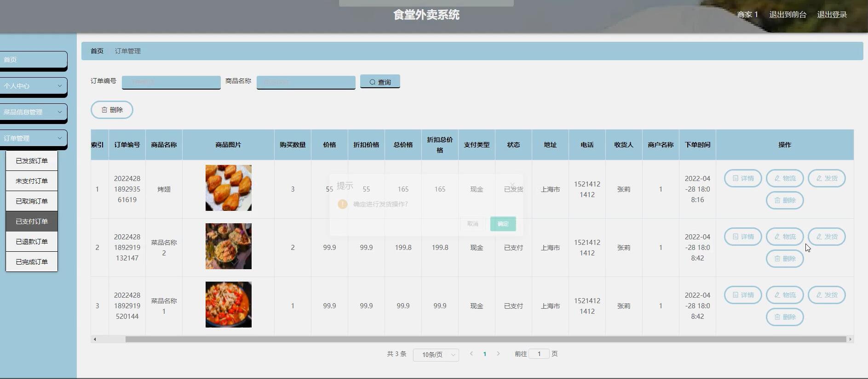This screenshot has width=868, height=379.
Task: Select page number 1 in pagination
Action: pyautogui.click(x=485, y=354)
